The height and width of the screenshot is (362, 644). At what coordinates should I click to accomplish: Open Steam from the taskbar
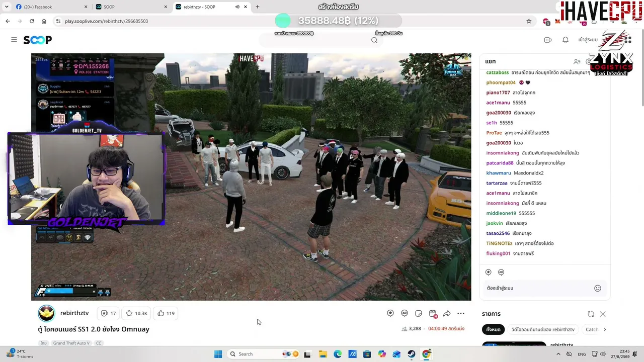coord(412,354)
